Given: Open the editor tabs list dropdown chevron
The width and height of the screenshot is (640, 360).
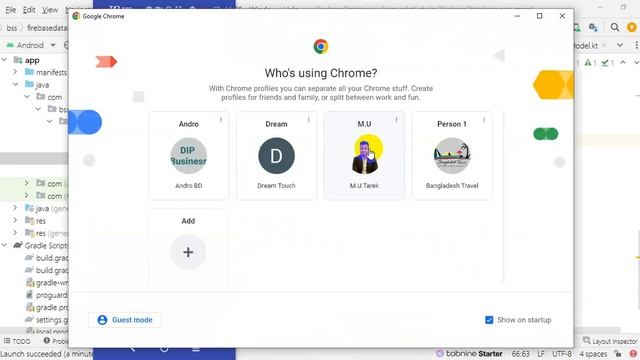Looking at the screenshot, I should (x=620, y=45).
